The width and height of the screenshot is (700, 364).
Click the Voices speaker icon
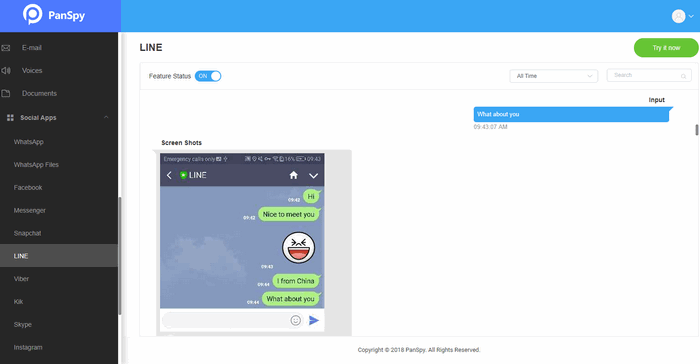click(6, 71)
